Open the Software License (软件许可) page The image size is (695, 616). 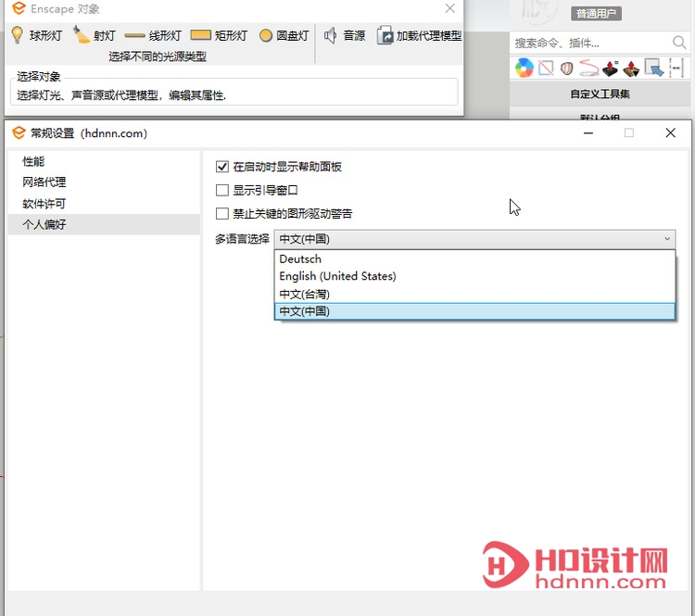104,204
